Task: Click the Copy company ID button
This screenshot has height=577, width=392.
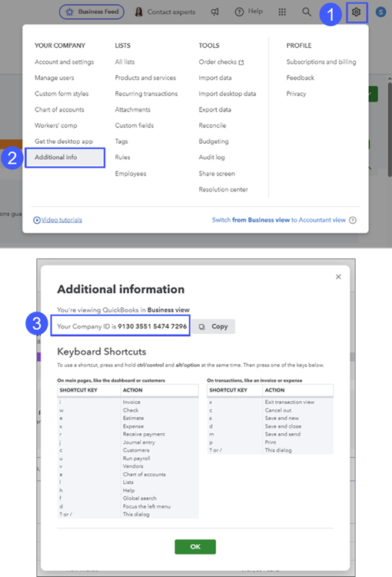Action: pos(213,326)
